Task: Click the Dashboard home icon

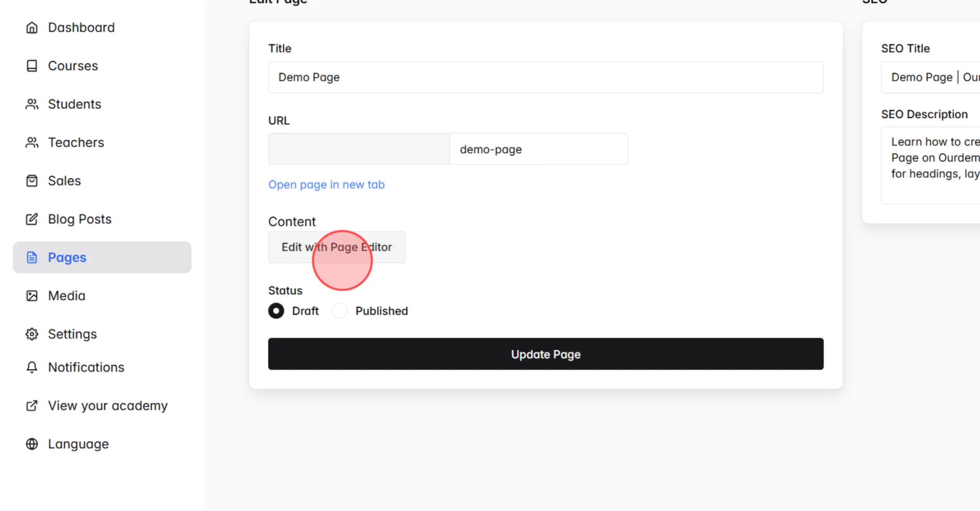Action: (x=32, y=28)
